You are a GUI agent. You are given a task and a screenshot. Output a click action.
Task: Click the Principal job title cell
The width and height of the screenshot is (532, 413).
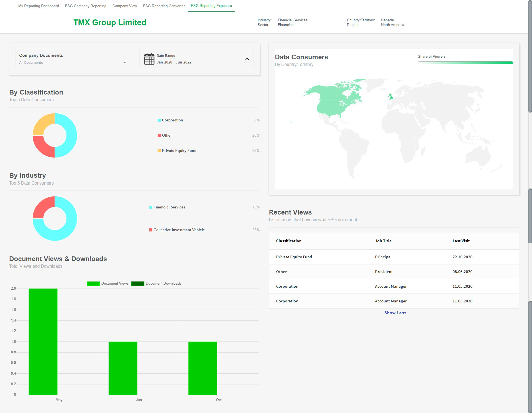(383, 257)
